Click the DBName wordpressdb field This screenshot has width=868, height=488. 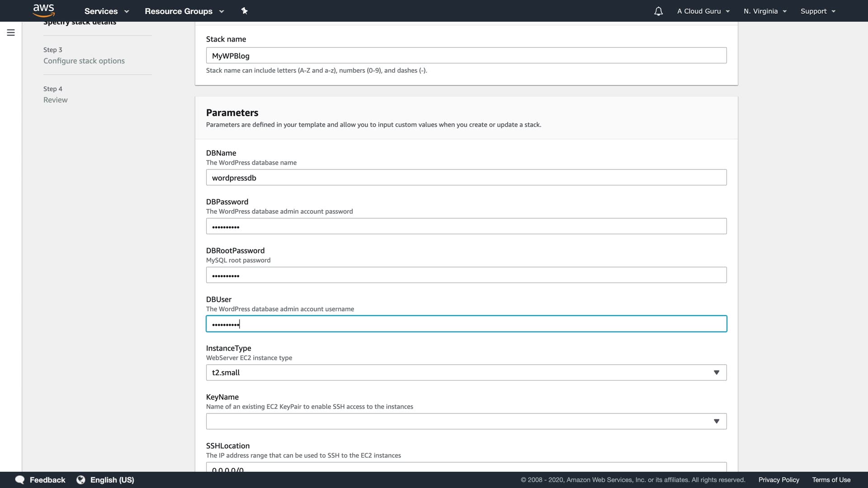click(466, 178)
